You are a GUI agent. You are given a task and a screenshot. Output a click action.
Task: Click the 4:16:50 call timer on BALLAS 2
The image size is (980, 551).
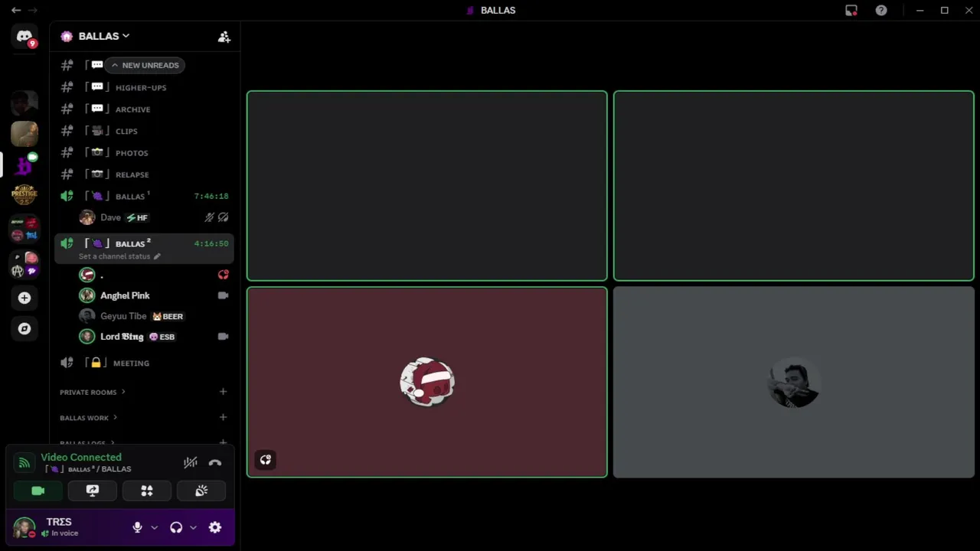pyautogui.click(x=211, y=243)
